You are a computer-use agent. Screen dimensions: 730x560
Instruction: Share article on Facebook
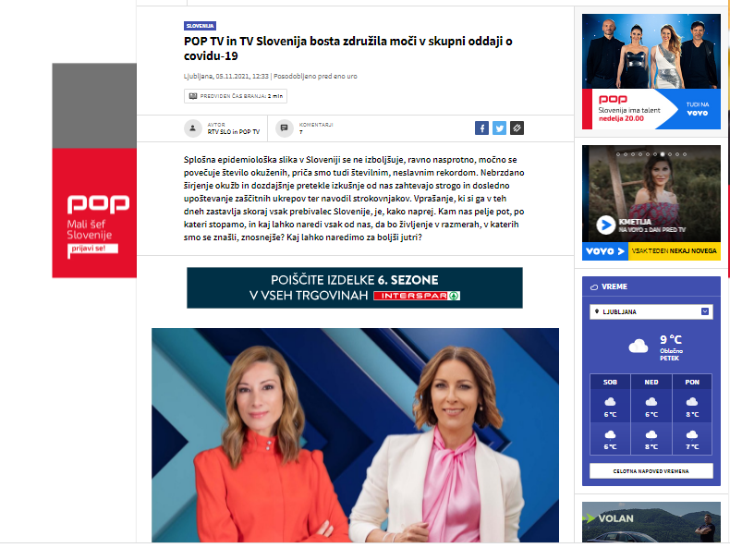click(x=481, y=128)
